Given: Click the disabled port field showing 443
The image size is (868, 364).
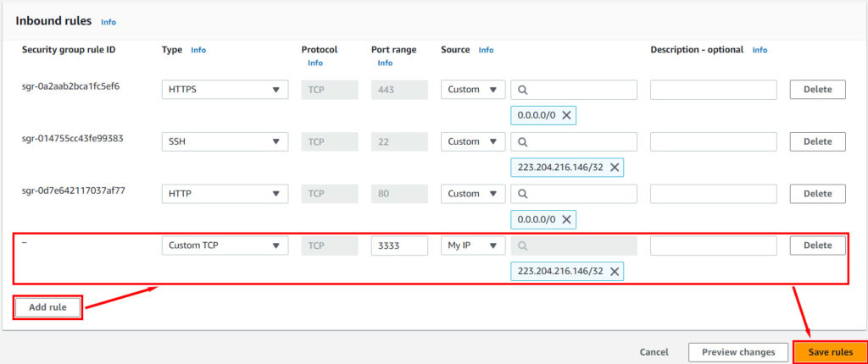Looking at the screenshot, I should (399, 90).
